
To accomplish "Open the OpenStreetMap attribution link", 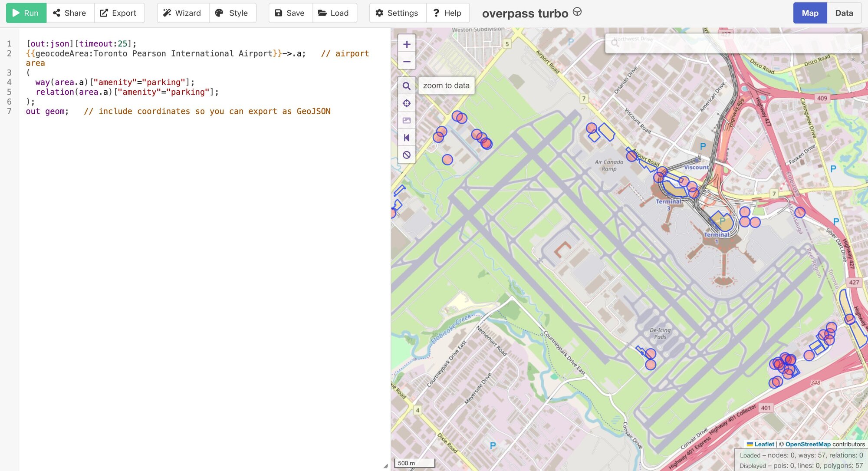I will click(x=808, y=444).
